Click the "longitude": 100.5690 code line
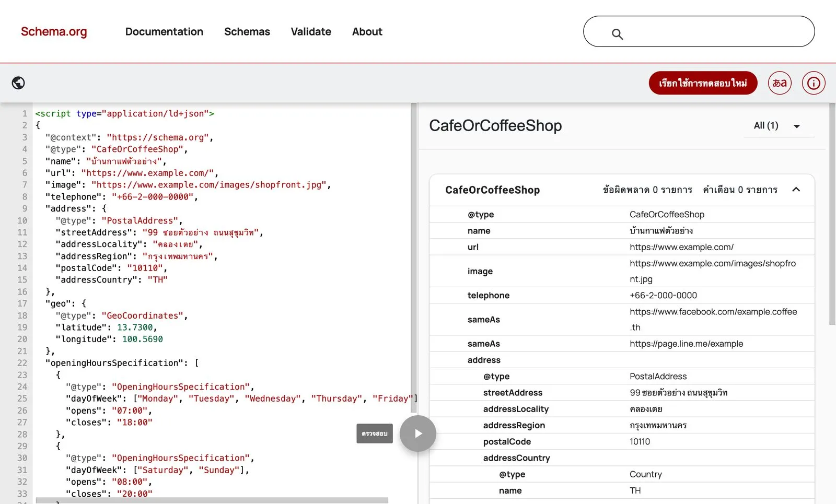The image size is (836, 504). point(109,339)
